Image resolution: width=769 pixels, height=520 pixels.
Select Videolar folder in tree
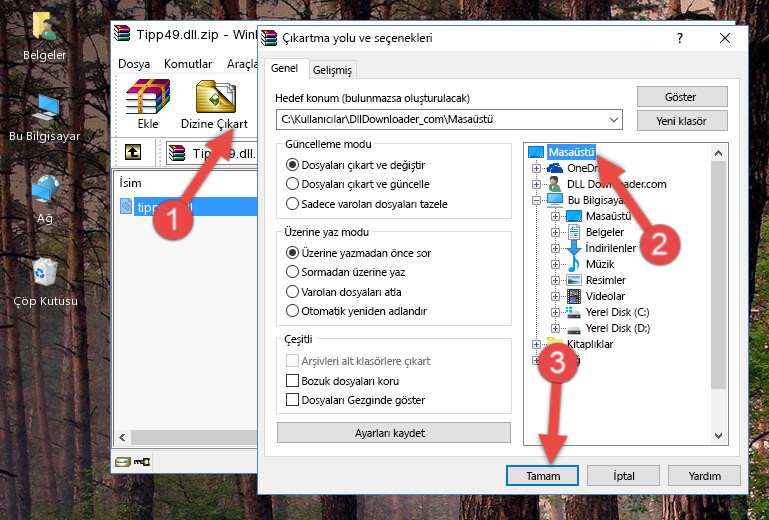(x=605, y=296)
